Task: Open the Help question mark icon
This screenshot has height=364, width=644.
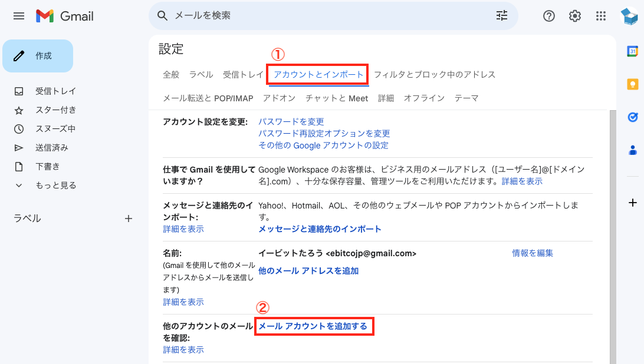Action: click(x=548, y=16)
